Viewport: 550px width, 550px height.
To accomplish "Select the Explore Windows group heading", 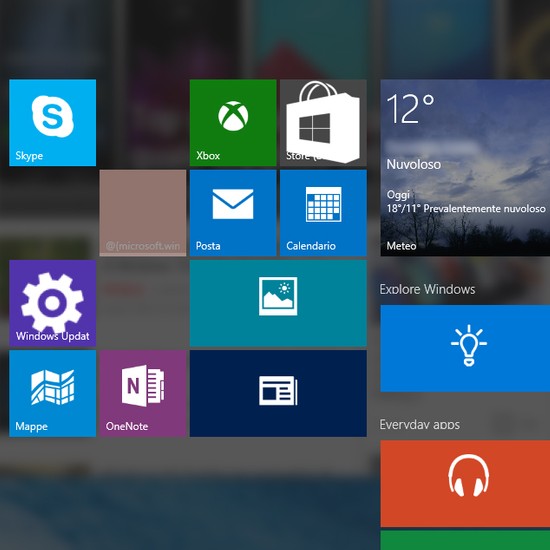I will (427, 289).
